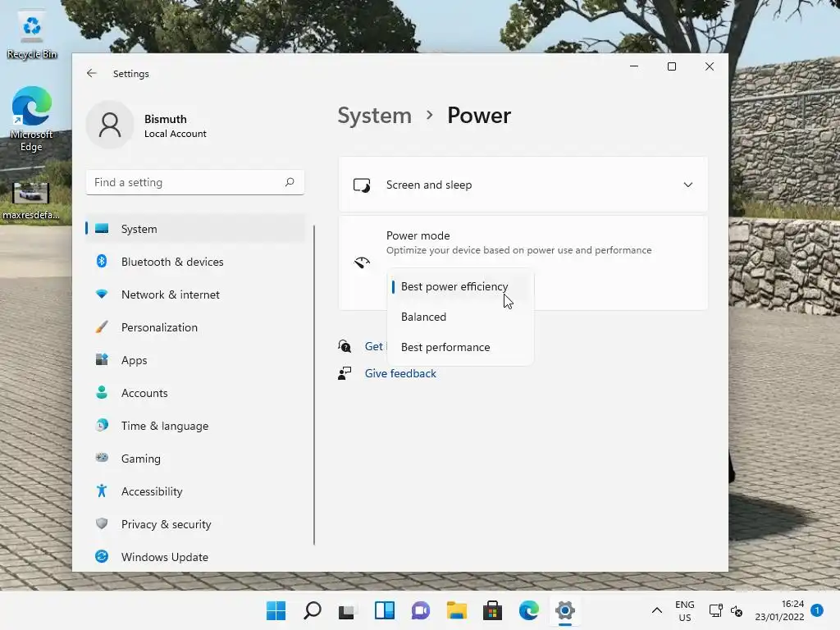The image size is (840, 630).
Task: Open Apps settings category
Action: point(195,360)
